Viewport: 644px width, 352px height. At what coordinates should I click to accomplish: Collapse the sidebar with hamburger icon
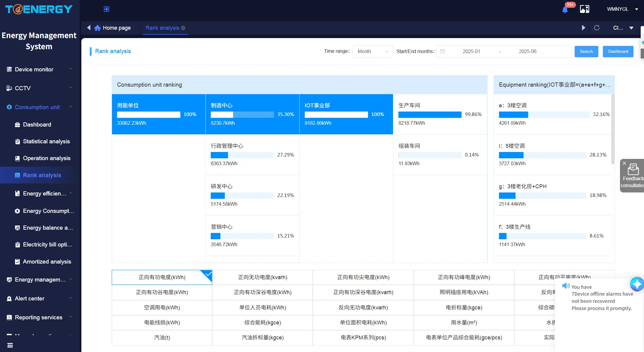coord(10,345)
